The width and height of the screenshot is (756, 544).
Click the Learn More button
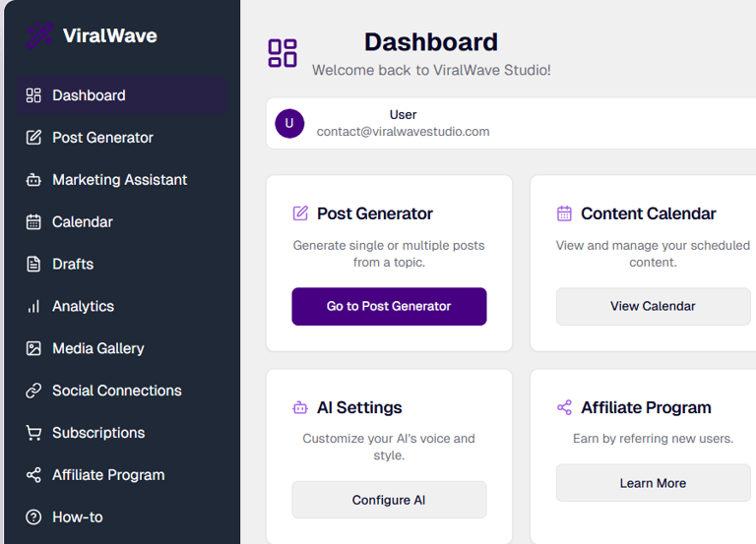click(653, 483)
